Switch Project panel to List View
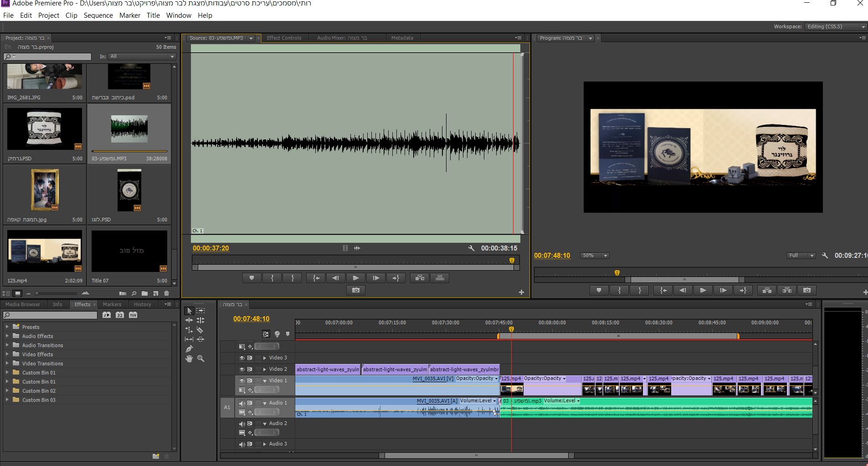 pos(7,293)
